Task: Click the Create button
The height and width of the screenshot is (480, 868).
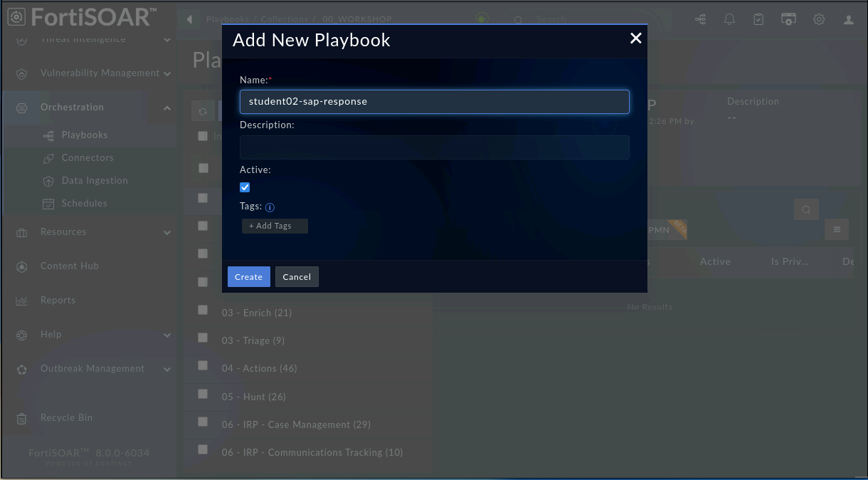Action: click(249, 277)
